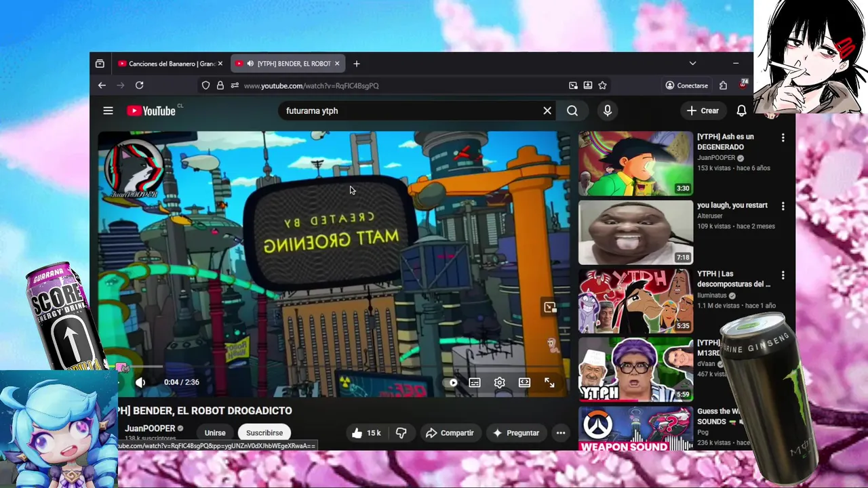Viewport: 868px width, 488px height.
Task: Run search with the magnifier button
Action: click(x=572, y=110)
